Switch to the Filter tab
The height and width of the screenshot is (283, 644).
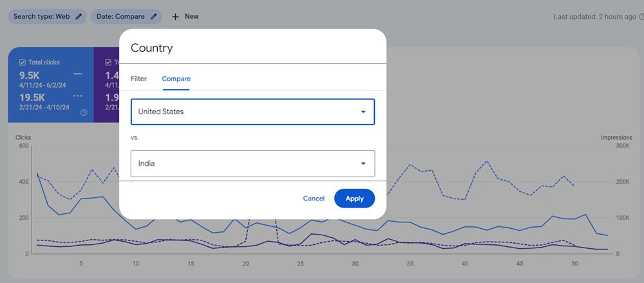tap(138, 79)
